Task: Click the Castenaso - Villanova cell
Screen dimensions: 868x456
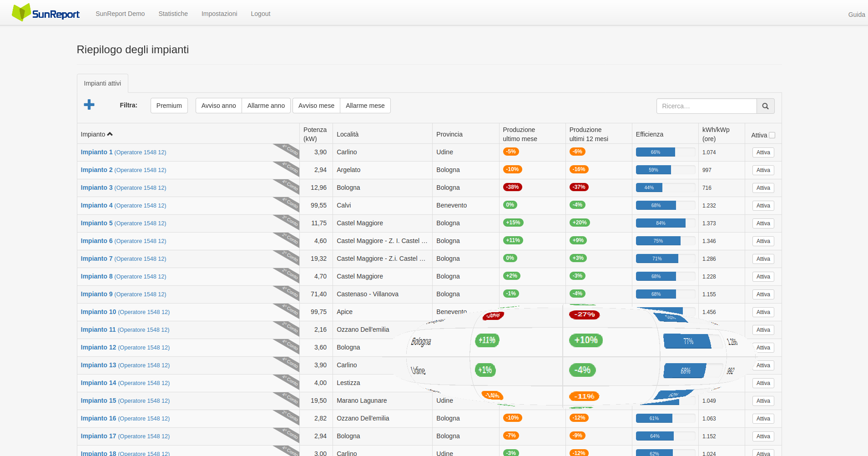Action: [368, 294]
